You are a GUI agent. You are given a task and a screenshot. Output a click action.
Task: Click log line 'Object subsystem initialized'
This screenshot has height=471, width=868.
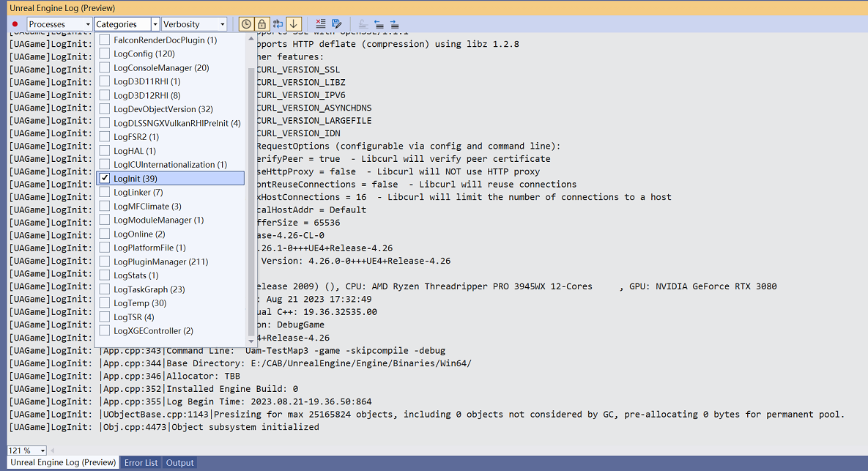click(245, 427)
